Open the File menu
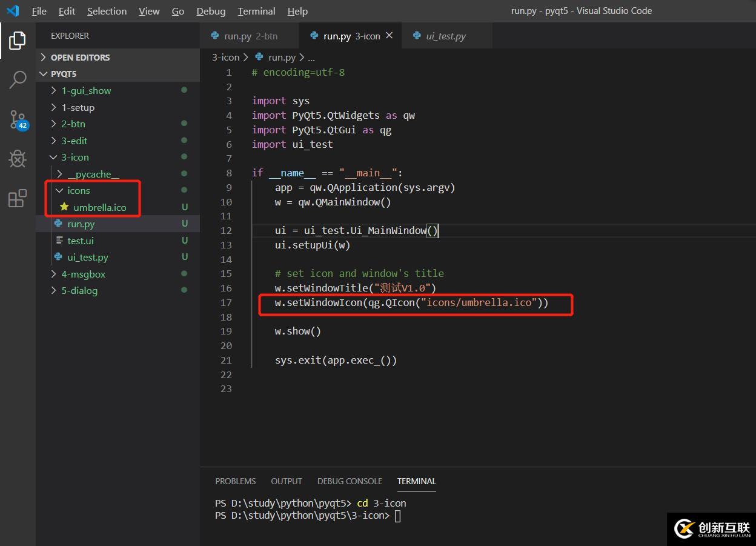 (39, 11)
